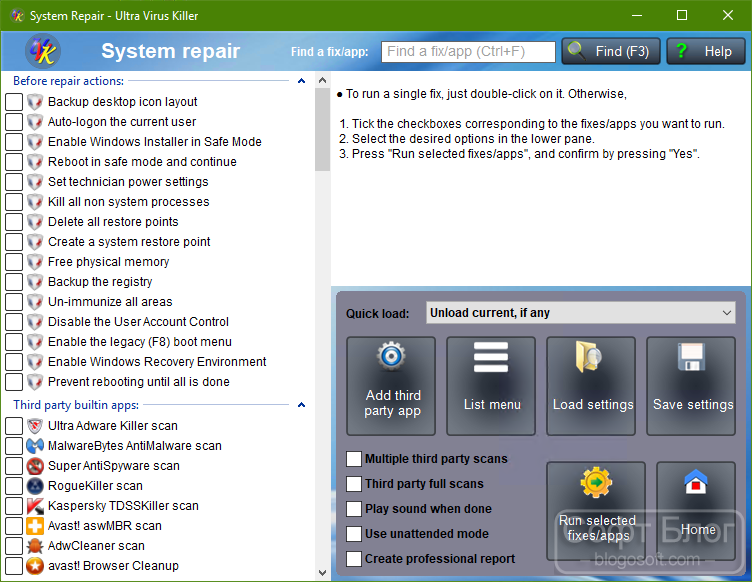Click the fix list scrollbar down arrow
Viewport: 752px width, 582px height.
coord(322,573)
